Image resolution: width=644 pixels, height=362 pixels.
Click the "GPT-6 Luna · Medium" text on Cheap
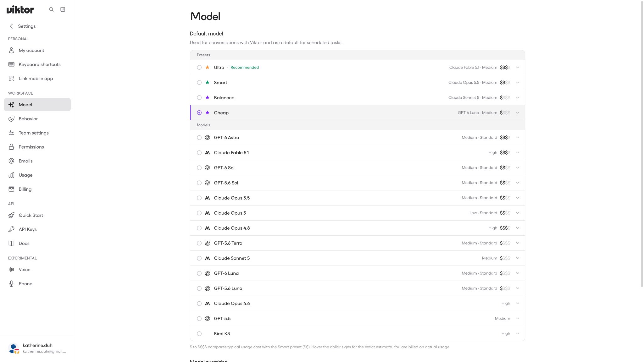pyautogui.click(x=477, y=112)
